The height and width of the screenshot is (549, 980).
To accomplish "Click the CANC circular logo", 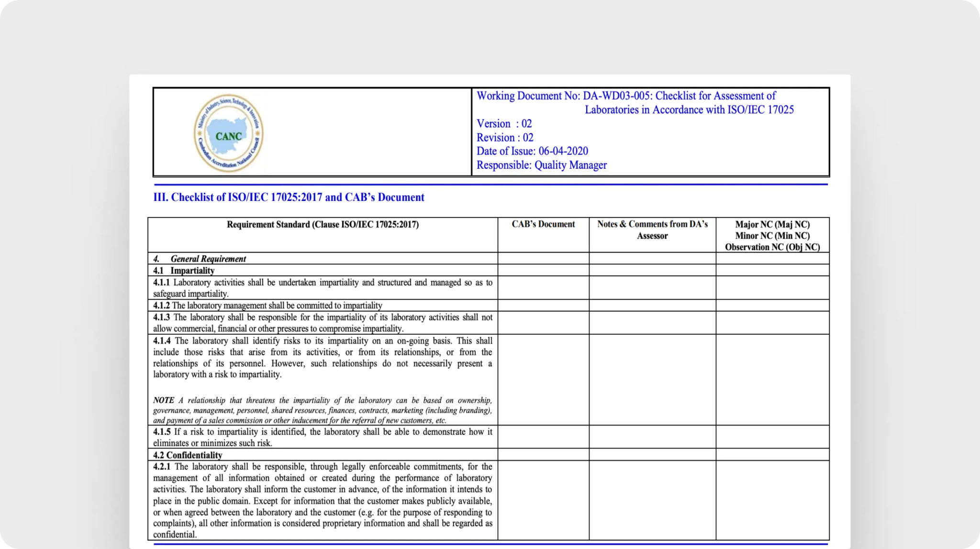I will click(x=228, y=133).
